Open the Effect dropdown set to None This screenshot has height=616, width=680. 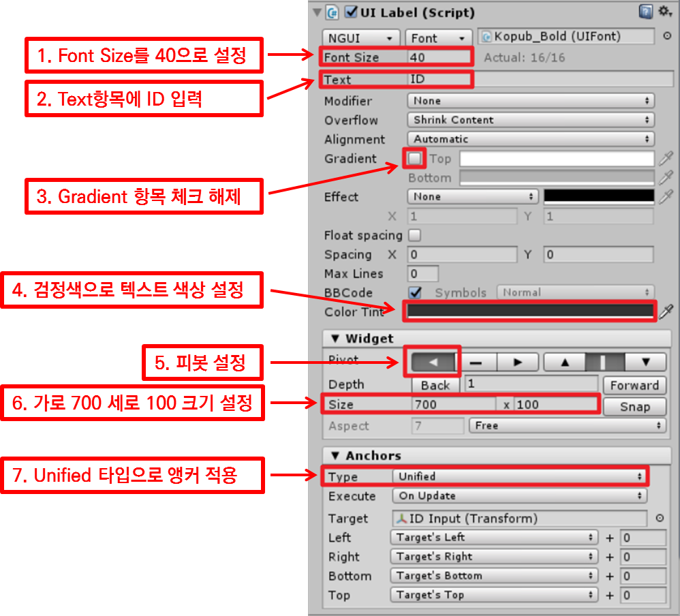coord(473,196)
